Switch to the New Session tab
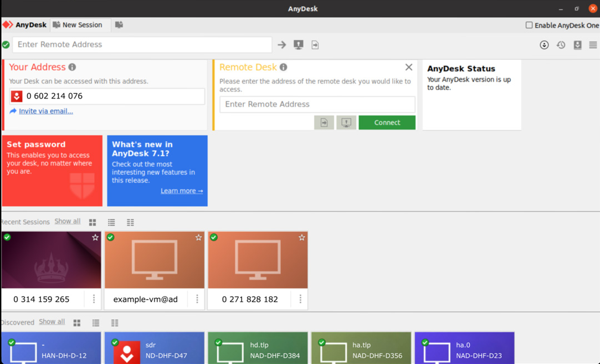 click(80, 25)
